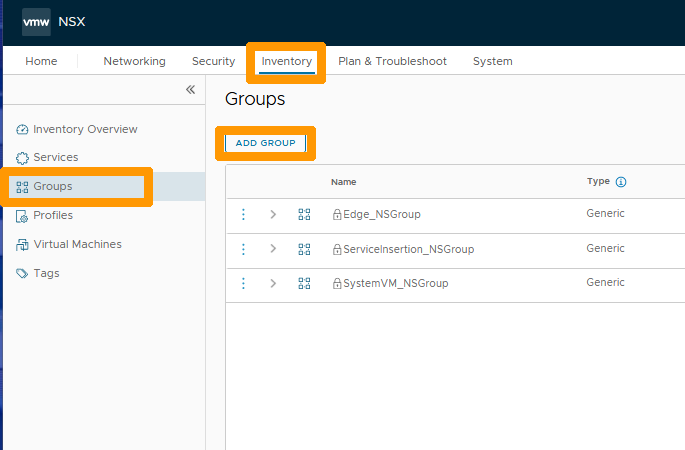The width and height of the screenshot is (685, 450).
Task: Open the three-dot menu for SystemVM_NSGroup
Action: coord(243,283)
